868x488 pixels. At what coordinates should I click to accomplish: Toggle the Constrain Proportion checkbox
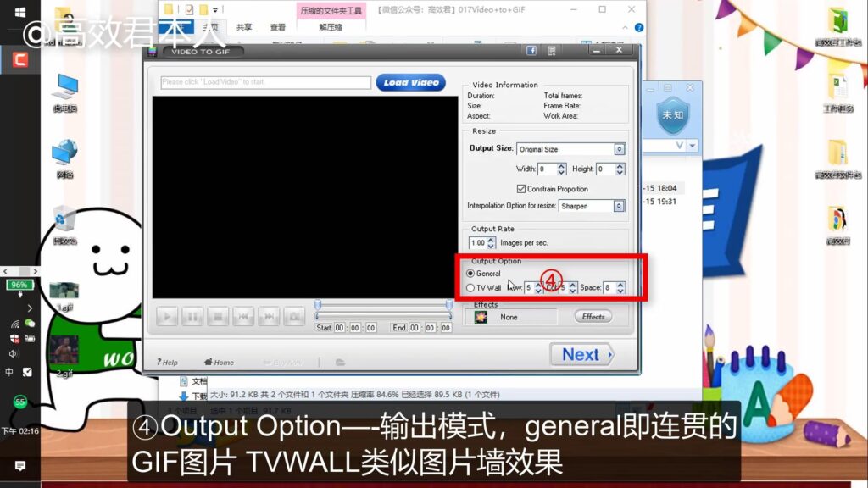pyautogui.click(x=521, y=189)
